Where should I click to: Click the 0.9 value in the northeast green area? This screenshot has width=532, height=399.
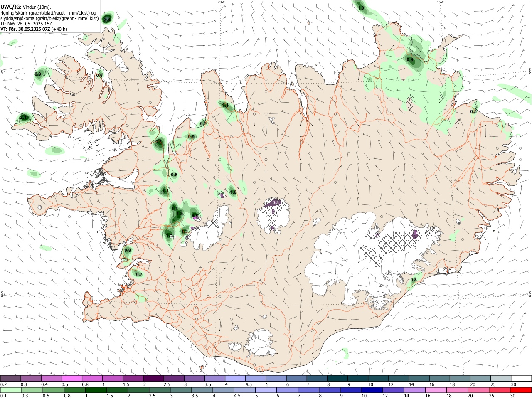(410, 60)
